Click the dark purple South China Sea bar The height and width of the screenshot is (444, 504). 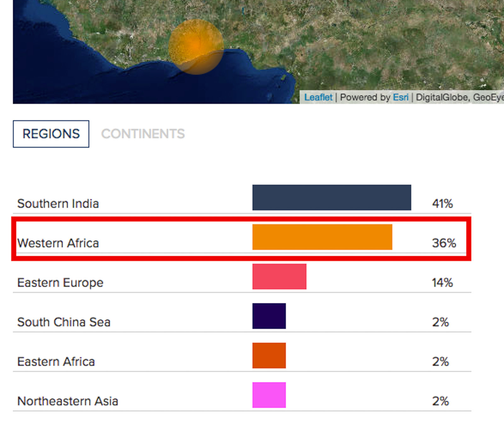[x=269, y=316]
